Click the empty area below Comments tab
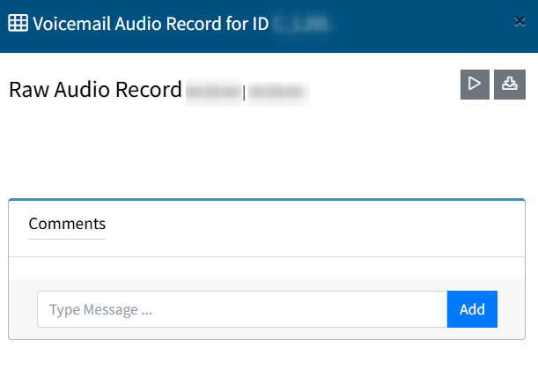Image resolution: width=538 pixels, height=392 pixels. coord(268,268)
